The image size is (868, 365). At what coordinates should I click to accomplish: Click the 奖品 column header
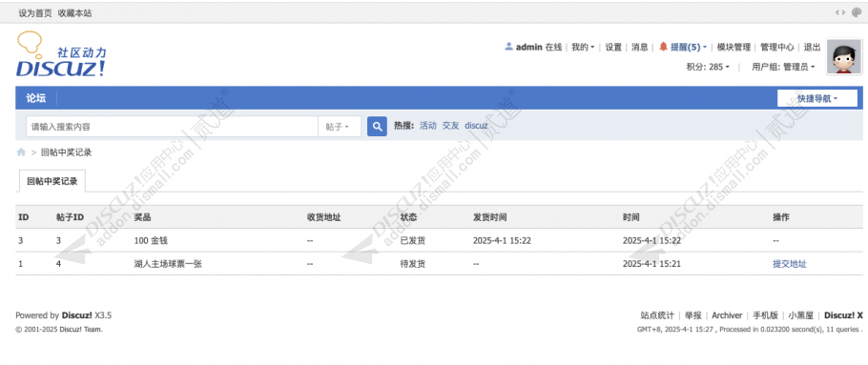[x=142, y=217]
